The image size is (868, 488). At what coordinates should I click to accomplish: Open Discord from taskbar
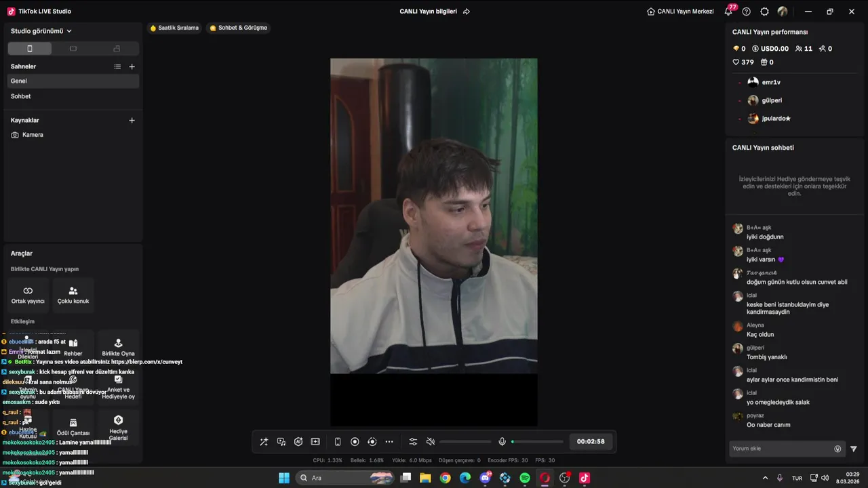pyautogui.click(x=485, y=478)
